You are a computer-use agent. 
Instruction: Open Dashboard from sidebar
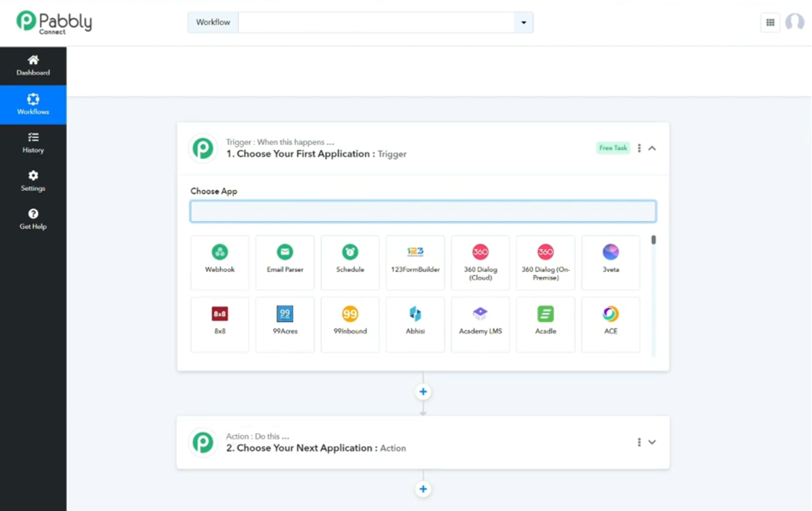coord(33,65)
